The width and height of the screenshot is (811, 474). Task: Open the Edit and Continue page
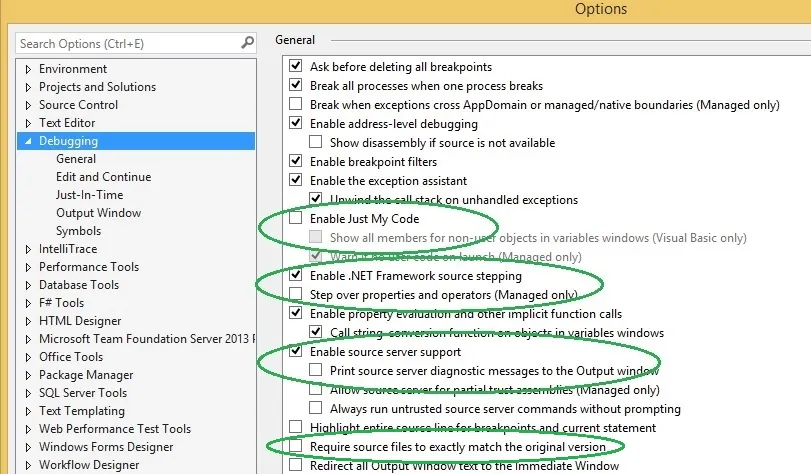click(103, 177)
